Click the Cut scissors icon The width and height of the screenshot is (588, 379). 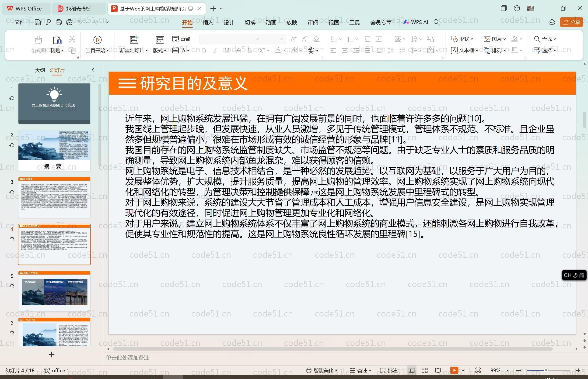(72, 39)
